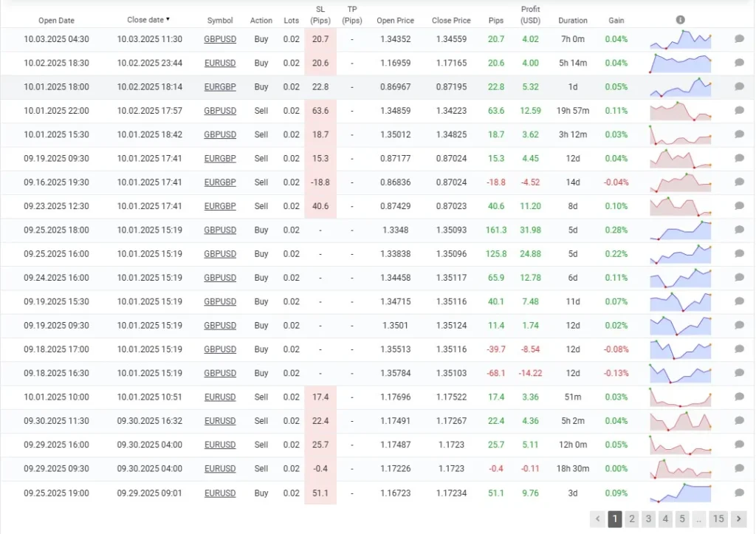The image size is (756, 534).
Task: Open comment bubble for 10.01.2025 22:00 GBPUSD trade
Action: pos(739,111)
